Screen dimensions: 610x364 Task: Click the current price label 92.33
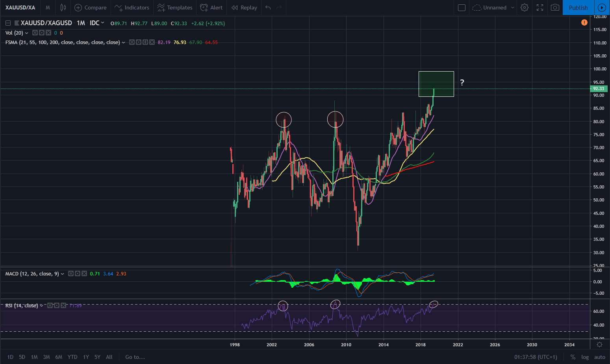(x=599, y=89)
